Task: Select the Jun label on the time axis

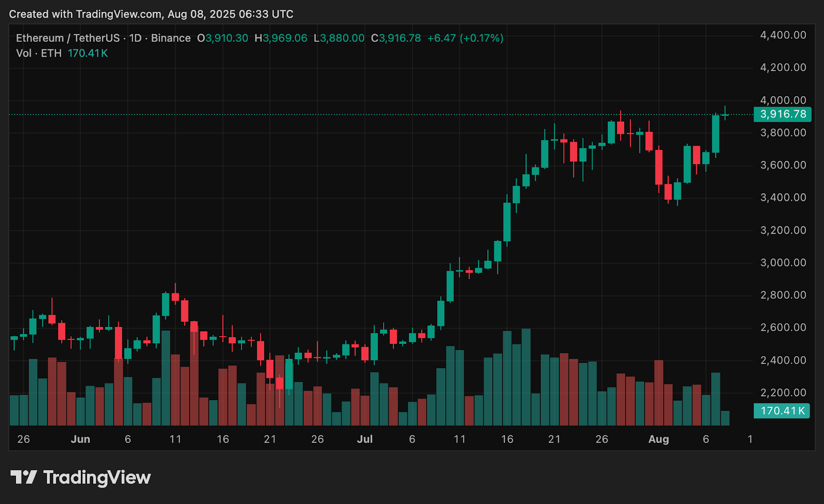Action: 80,439
